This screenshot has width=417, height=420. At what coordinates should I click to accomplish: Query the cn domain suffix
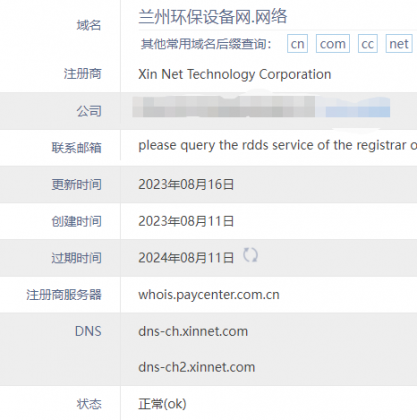[297, 44]
